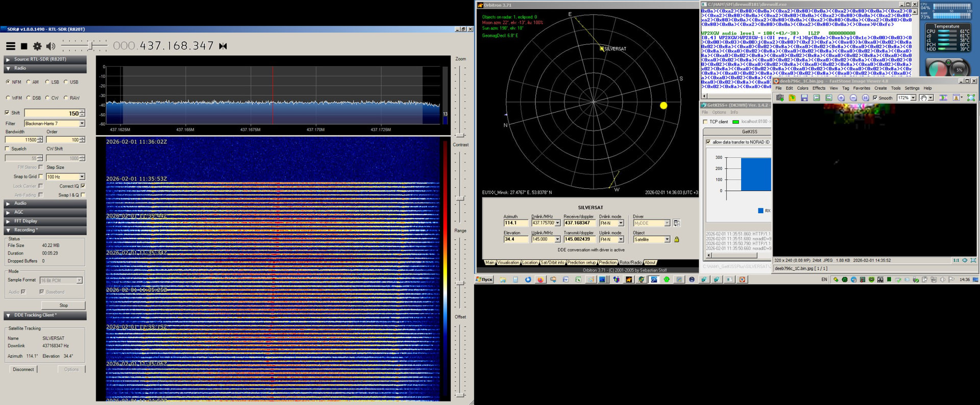Open the SDR# hamburger menu
This screenshot has height=405, width=980.
10,46
